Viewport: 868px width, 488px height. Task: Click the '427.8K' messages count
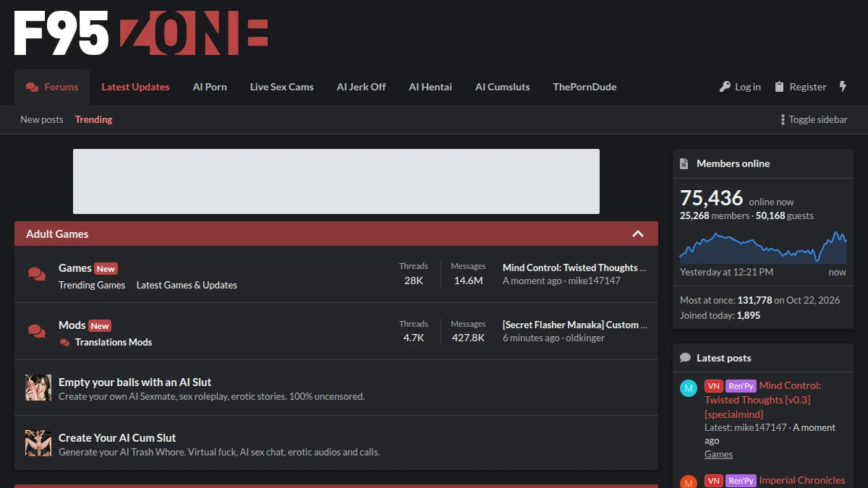468,338
